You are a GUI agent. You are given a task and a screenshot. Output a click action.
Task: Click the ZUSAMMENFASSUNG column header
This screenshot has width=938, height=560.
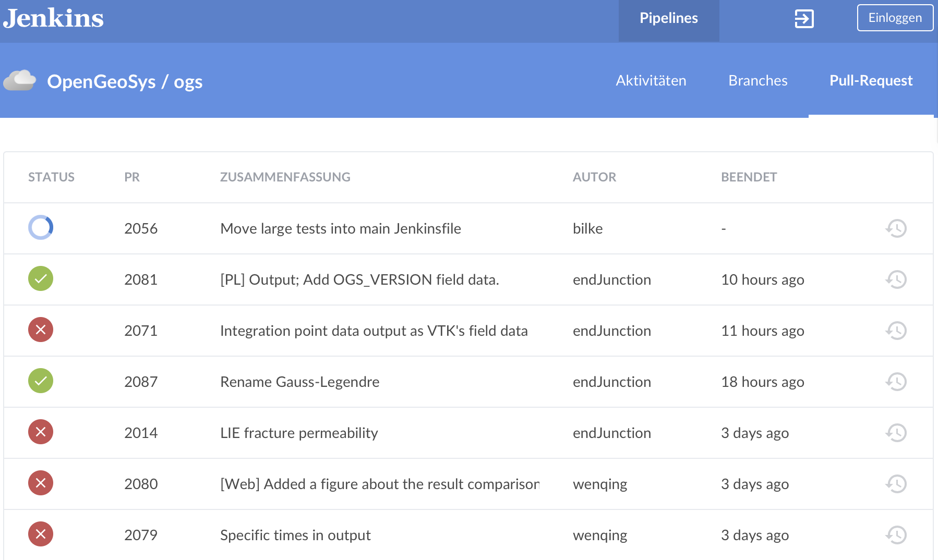tap(285, 177)
